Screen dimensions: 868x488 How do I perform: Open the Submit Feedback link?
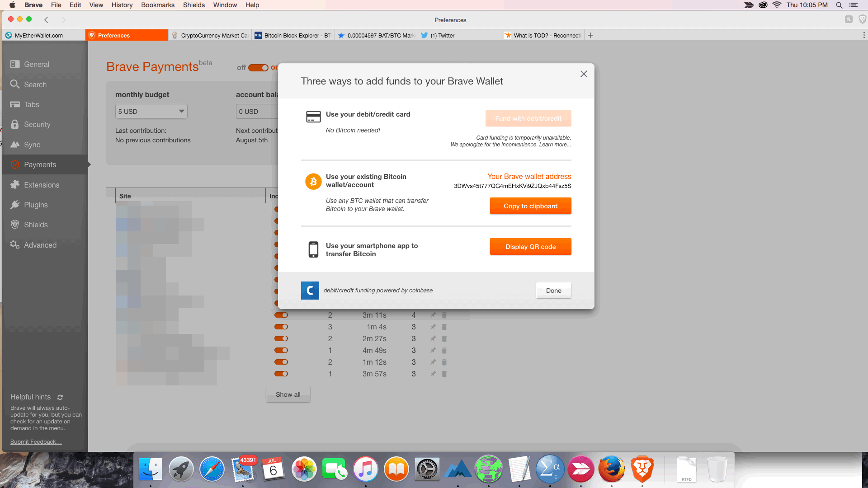pyautogui.click(x=36, y=442)
